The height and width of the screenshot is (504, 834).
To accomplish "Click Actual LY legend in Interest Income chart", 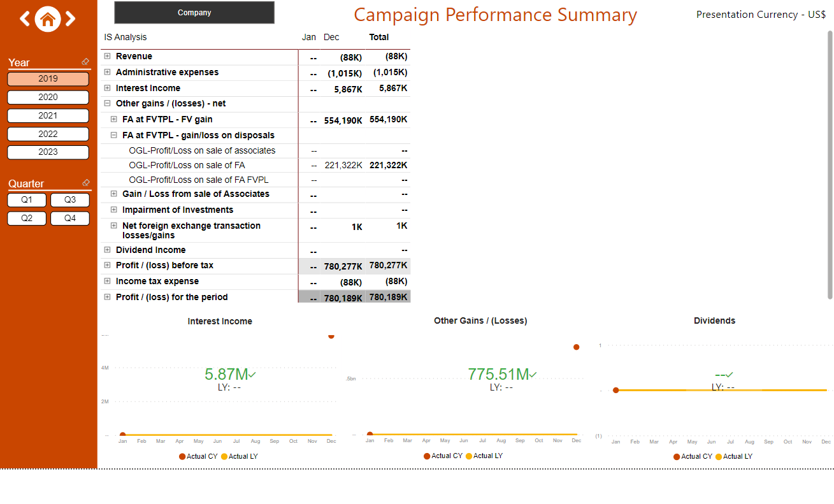I will click(240, 456).
